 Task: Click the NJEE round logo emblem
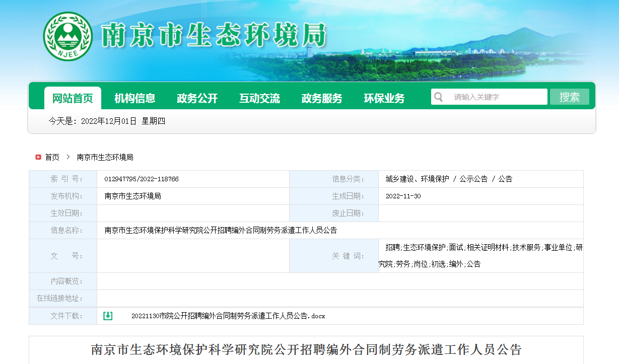coord(67,36)
